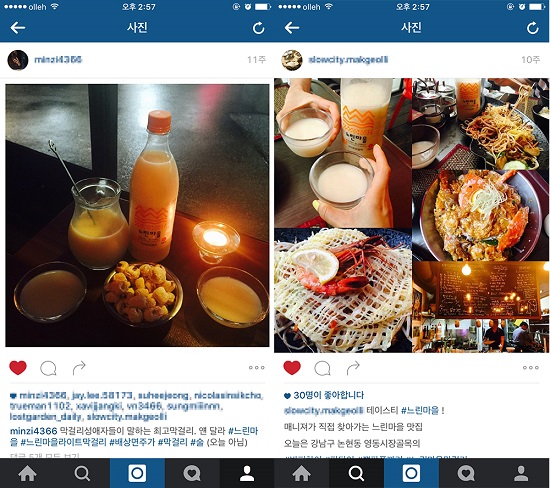
Task: Open comments on minzi4366 post
Action: (48, 368)
